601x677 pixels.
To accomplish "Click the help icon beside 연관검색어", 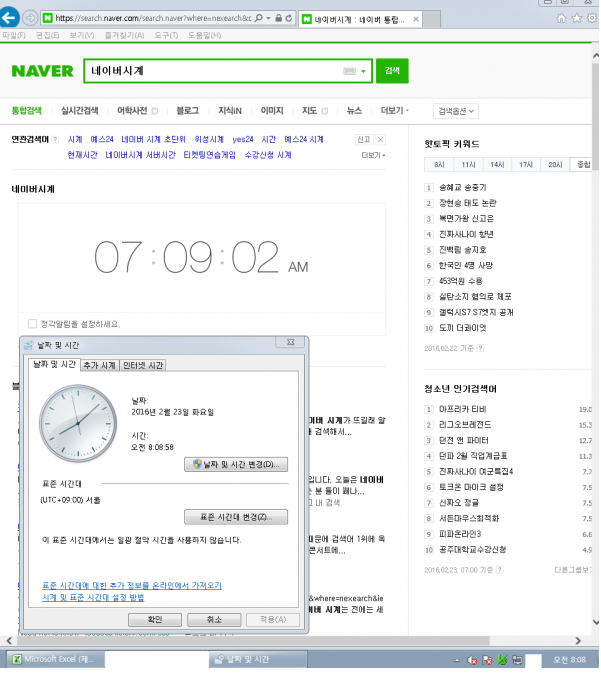I will point(55,139).
